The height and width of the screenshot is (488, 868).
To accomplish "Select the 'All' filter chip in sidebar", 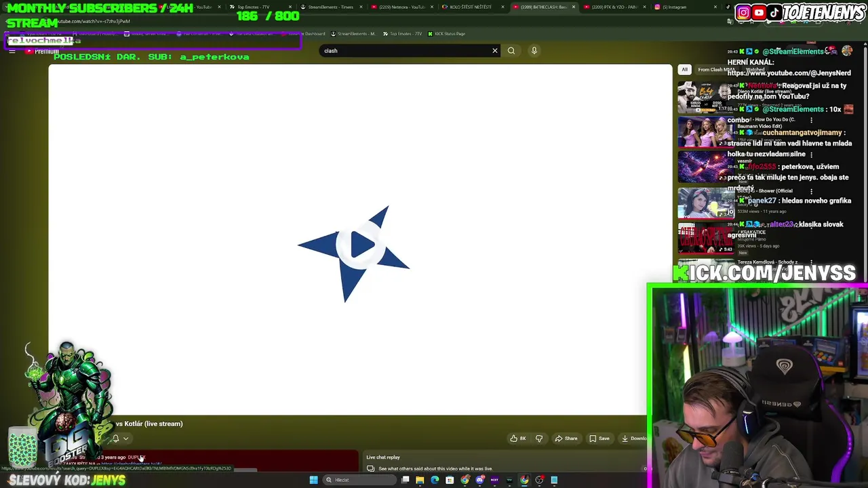I will click(684, 69).
